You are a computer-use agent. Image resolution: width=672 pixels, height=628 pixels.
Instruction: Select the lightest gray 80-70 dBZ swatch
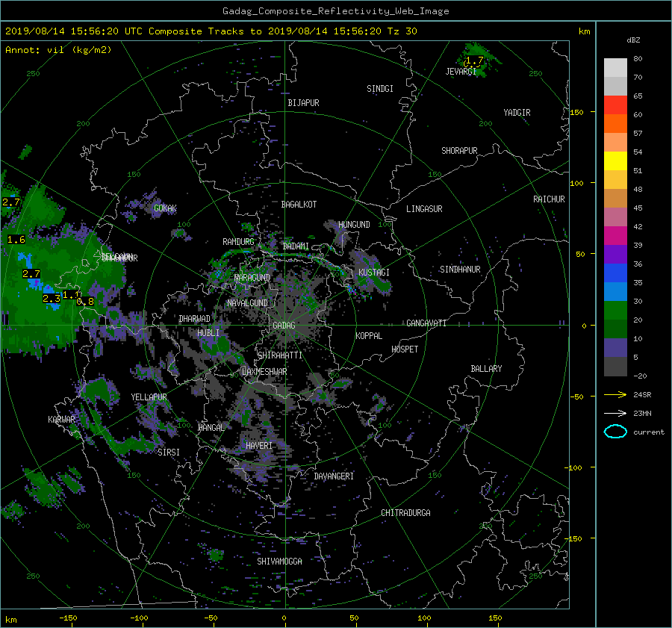[615, 67]
